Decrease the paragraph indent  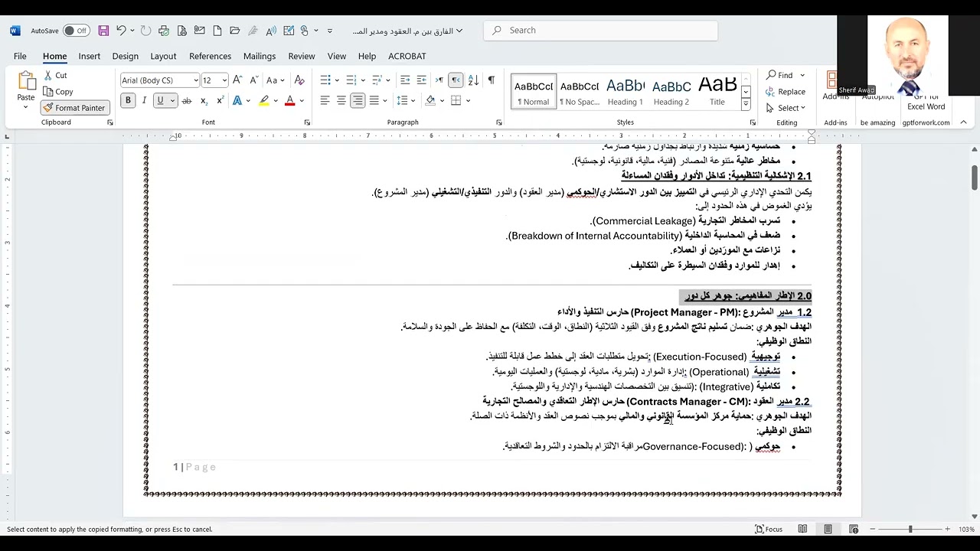coord(405,80)
